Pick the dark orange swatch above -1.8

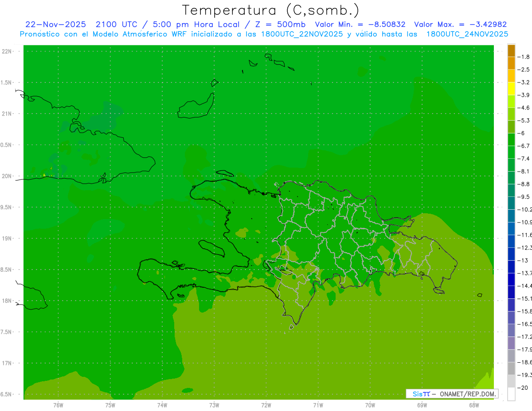511,51
